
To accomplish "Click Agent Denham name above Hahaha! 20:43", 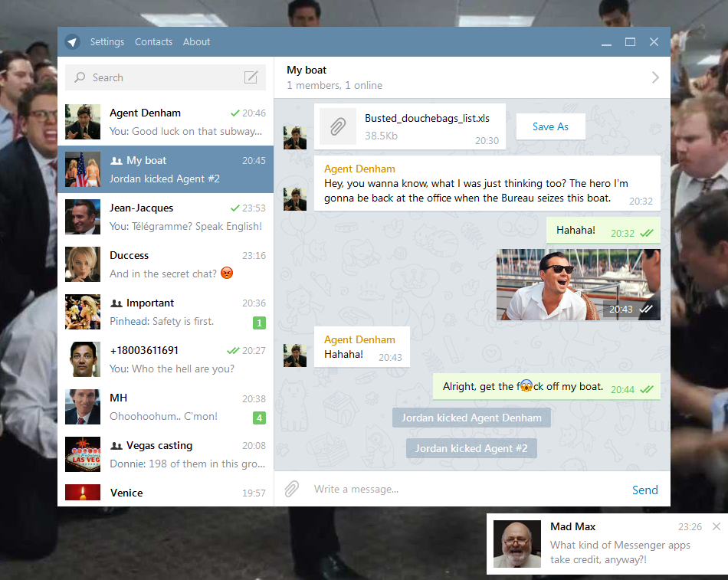I will click(359, 340).
